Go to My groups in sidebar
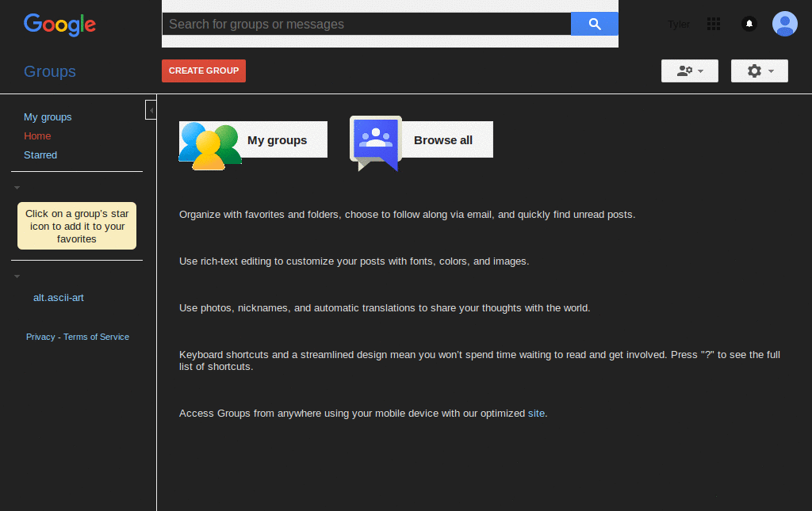 click(x=48, y=117)
